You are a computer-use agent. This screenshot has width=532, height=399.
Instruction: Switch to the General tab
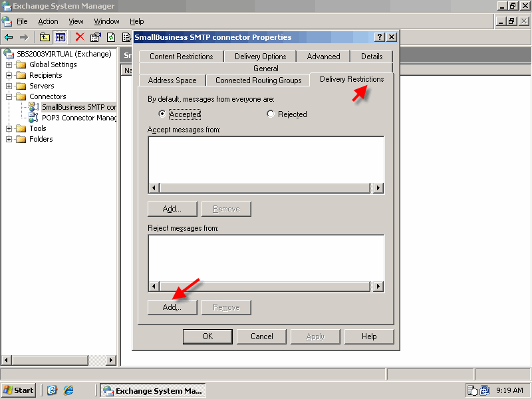coord(265,68)
